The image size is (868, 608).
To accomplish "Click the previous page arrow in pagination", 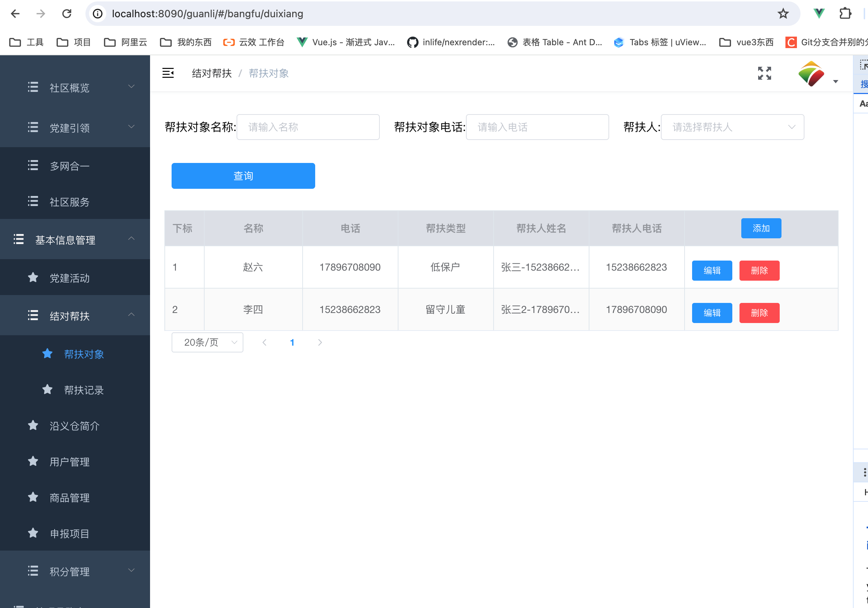I will pos(264,342).
